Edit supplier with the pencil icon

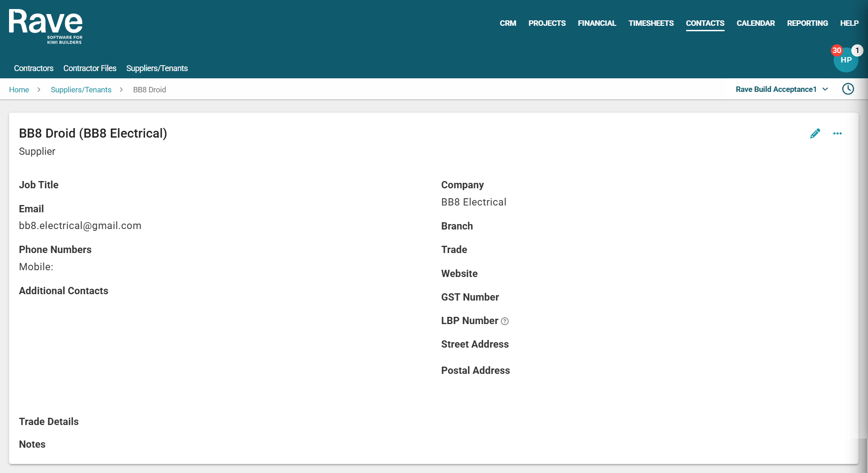815,134
